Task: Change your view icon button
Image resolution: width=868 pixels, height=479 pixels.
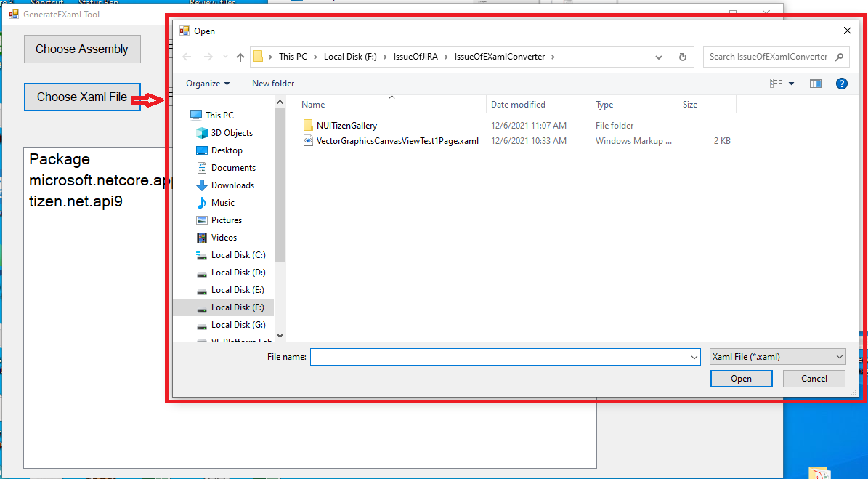Action: pos(776,84)
